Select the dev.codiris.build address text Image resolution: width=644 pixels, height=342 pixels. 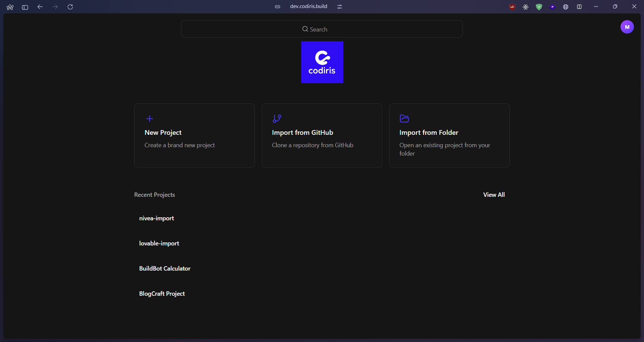click(x=309, y=6)
